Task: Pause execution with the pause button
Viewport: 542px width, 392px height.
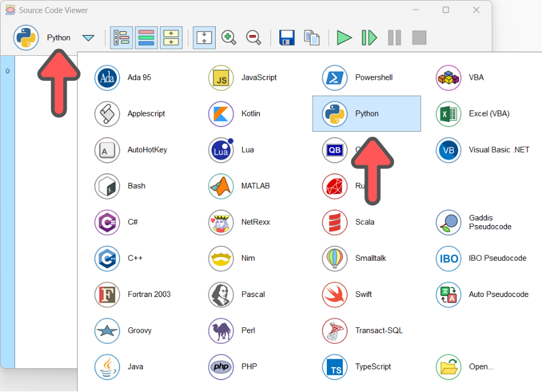Action: pyautogui.click(x=395, y=37)
